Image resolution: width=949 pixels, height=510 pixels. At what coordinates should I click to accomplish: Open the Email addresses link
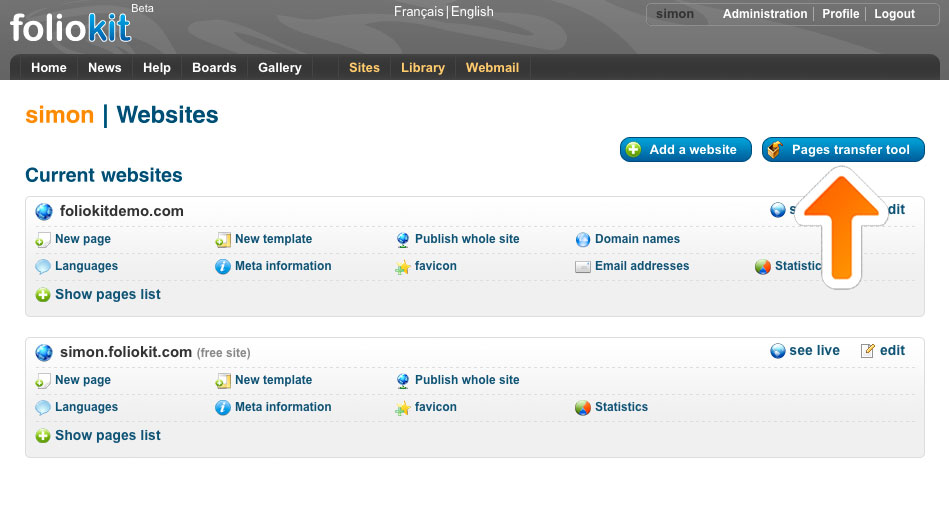(642, 266)
